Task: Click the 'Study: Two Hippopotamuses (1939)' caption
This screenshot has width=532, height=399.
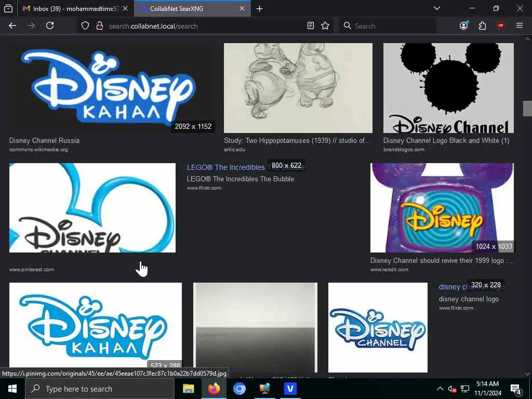Action: 297,140
